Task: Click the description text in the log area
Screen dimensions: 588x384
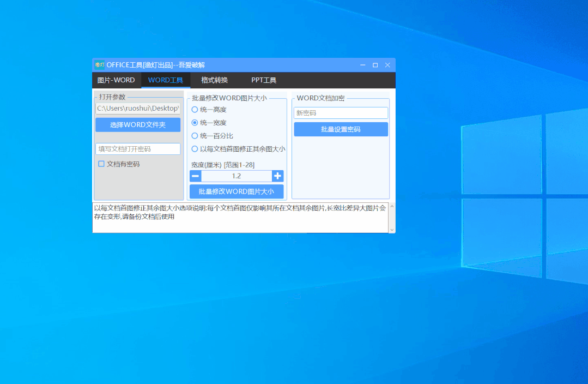Action: (x=240, y=213)
